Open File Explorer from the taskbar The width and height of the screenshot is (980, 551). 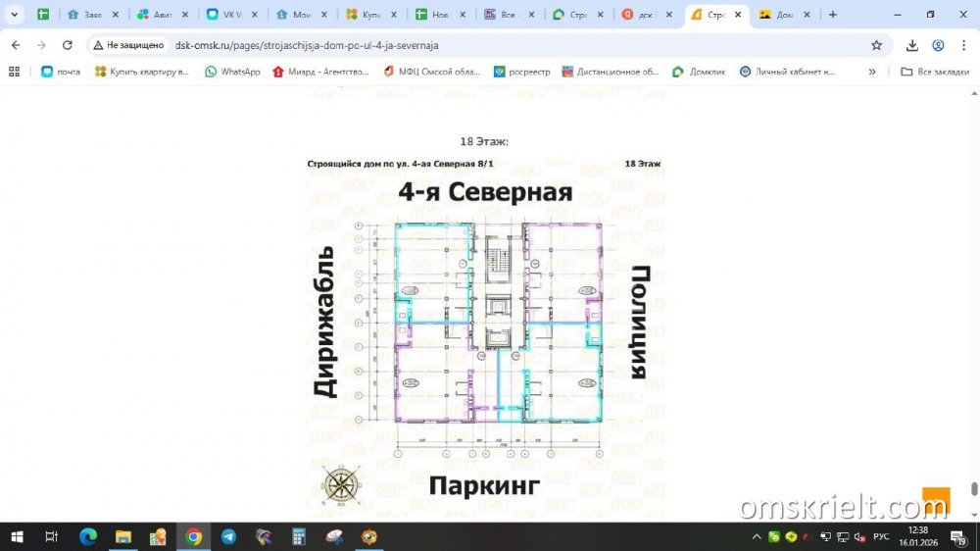coord(122,536)
